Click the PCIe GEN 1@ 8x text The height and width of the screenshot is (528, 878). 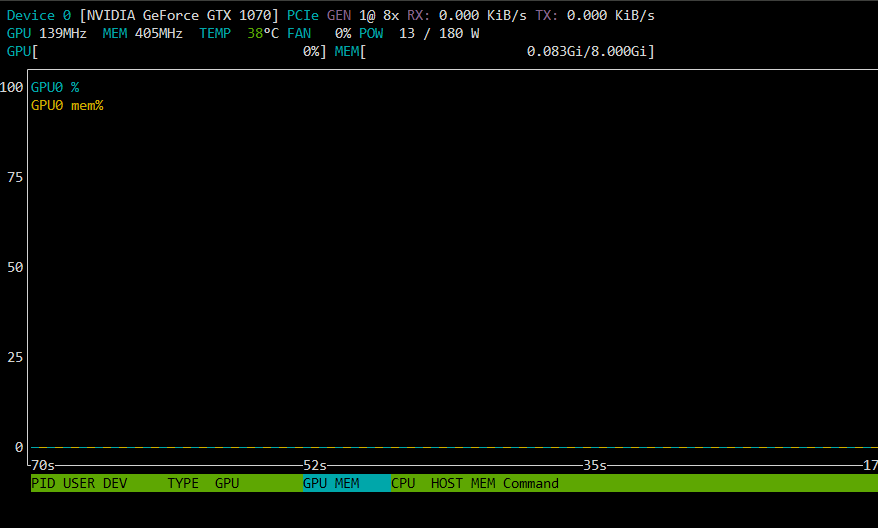pyautogui.click(x=343, y=16)
